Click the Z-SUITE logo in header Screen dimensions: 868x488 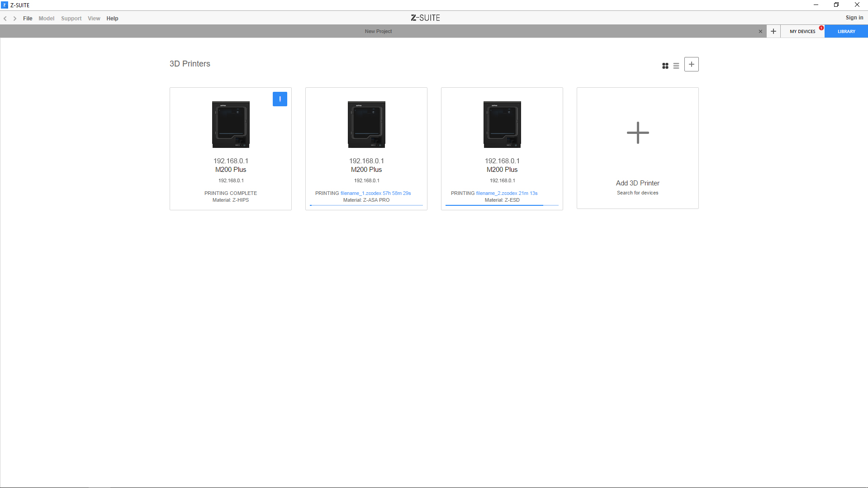425,18
